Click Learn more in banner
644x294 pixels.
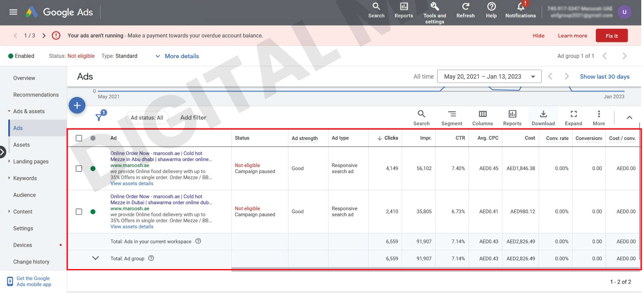(x=573, y=35)
